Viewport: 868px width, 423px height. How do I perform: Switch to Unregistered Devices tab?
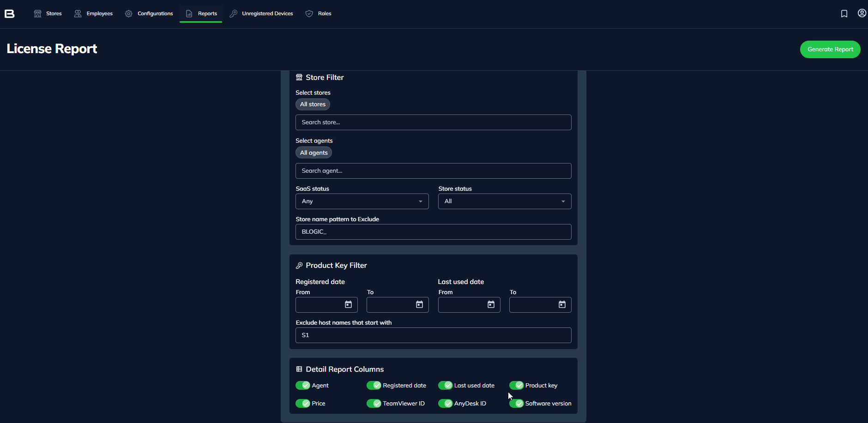[262, 14]
